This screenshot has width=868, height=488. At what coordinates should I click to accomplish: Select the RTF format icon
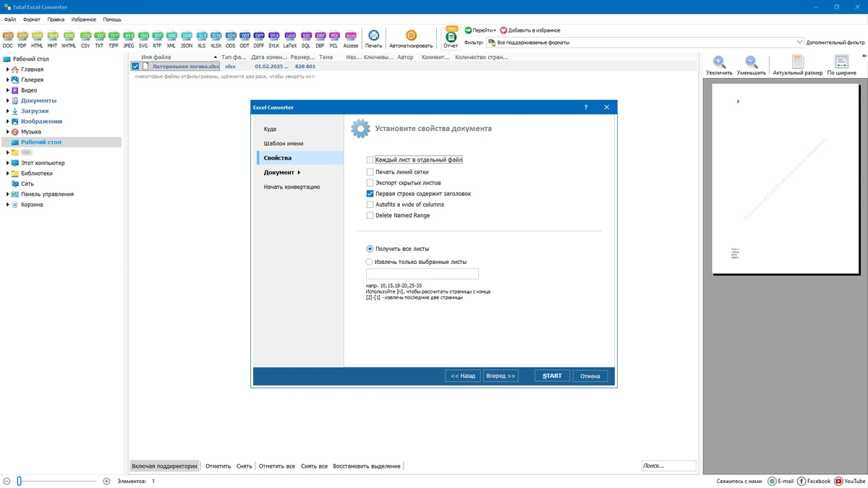click(x=157, y=39)
